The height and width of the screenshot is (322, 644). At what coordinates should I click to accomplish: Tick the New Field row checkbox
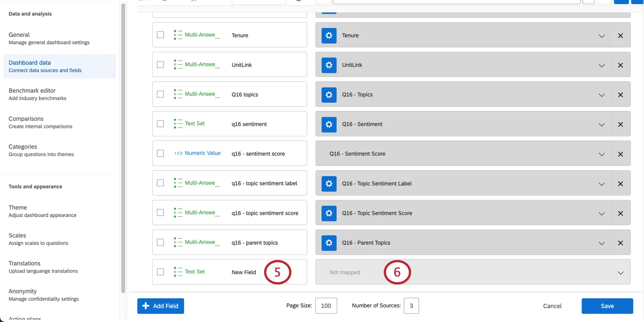[x=161, y=272]
